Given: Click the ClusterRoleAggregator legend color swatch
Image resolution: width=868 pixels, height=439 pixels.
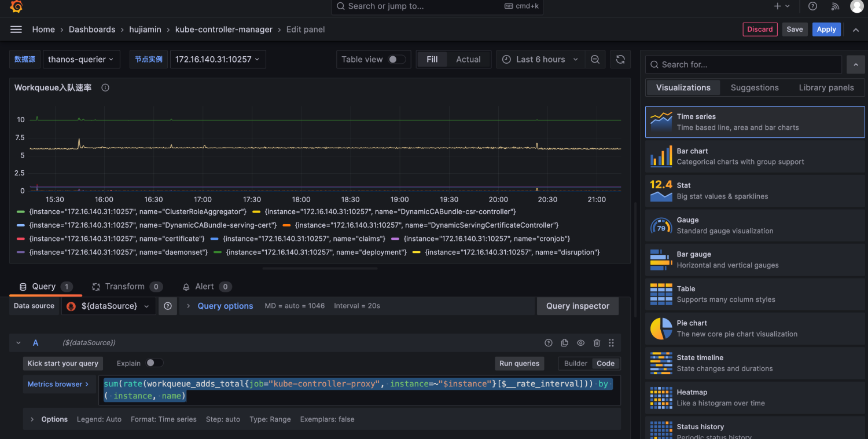Looking at the screenshot, I should pyautogui.click(x=21, y=212).
